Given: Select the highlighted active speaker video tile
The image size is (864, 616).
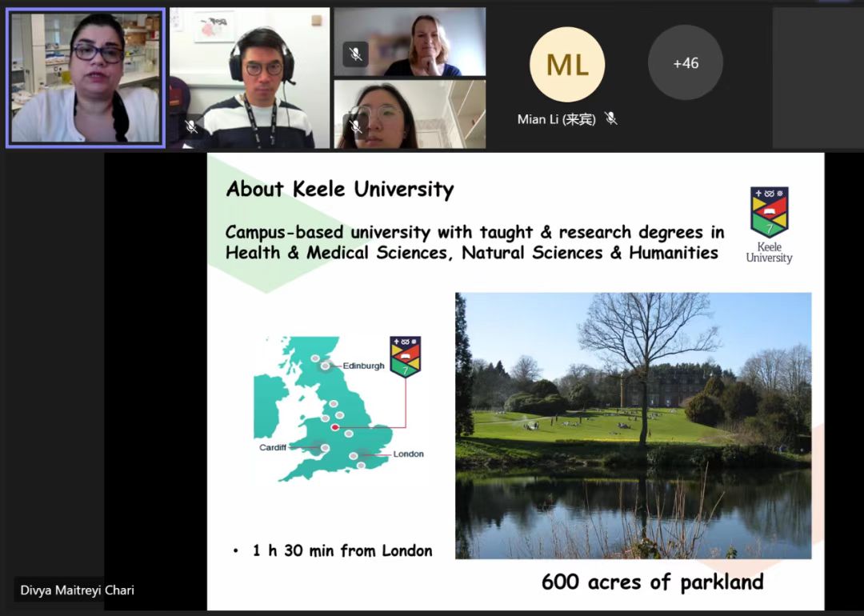Looking at the screenshot, I should (x=86, y=78).
